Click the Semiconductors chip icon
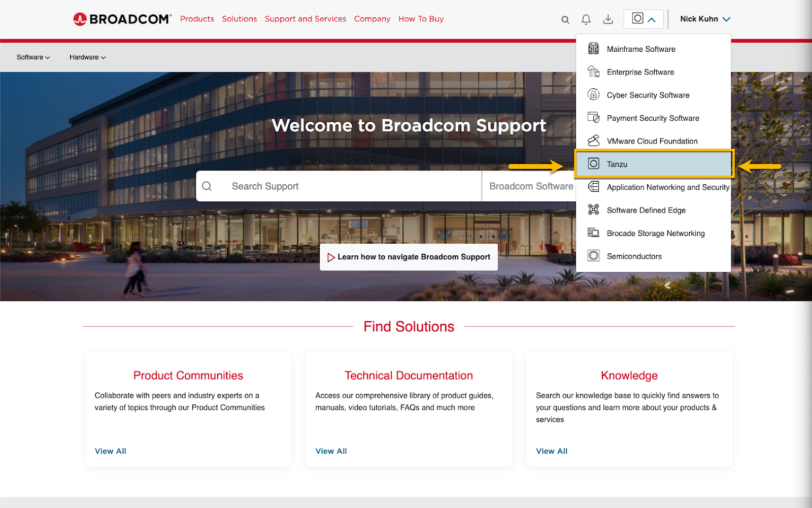This screenshot has width=812, height=508. [x=593, y=256]
